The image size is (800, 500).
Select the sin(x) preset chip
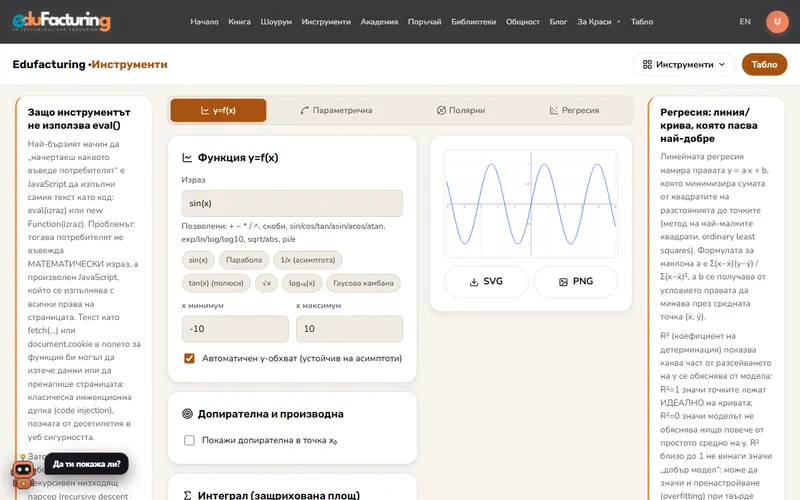pos(198,260)
